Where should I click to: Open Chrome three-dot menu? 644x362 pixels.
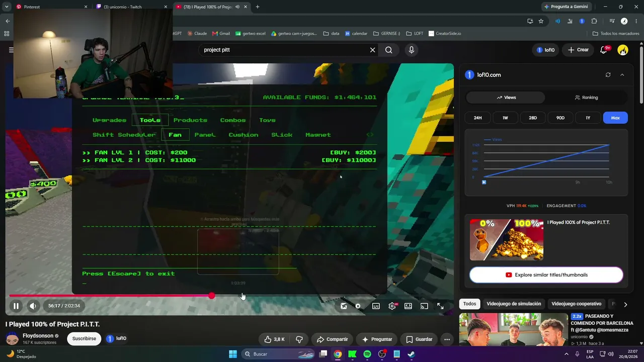pyautogui.click(x=635, y=21)
